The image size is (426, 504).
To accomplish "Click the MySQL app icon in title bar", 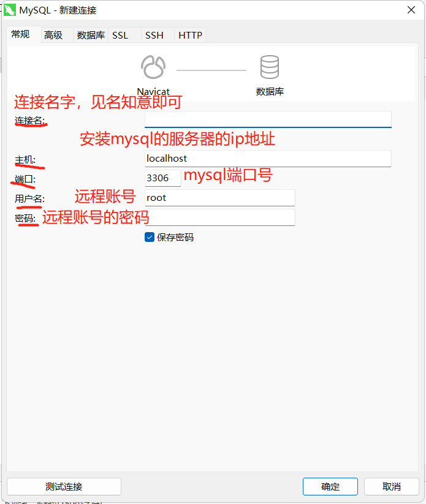I will (10, 10).
